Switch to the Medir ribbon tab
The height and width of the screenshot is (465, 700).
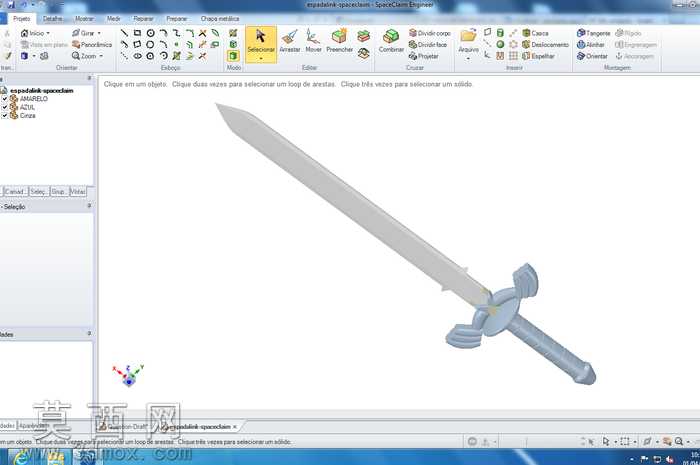113,19
